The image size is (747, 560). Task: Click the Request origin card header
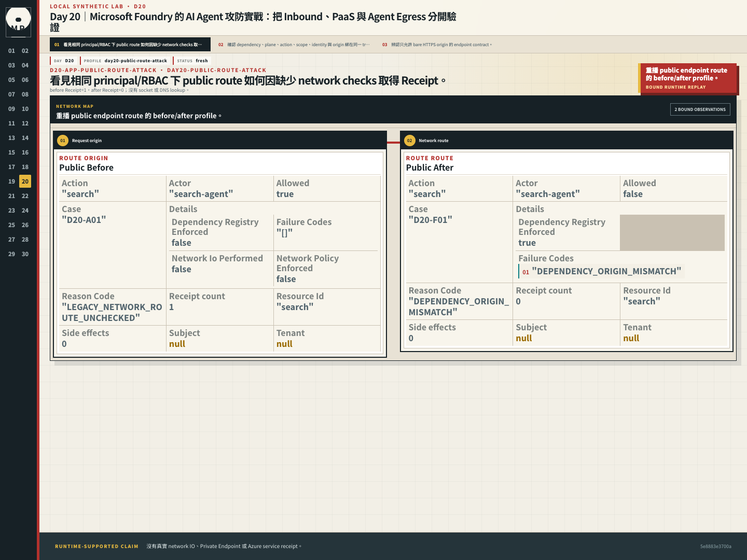[220, 141]
